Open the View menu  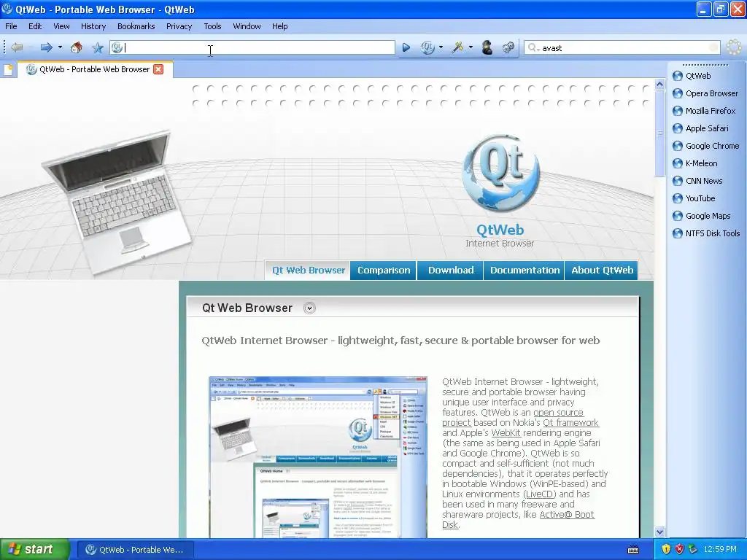pyautogui.click(x=61, y=26)
